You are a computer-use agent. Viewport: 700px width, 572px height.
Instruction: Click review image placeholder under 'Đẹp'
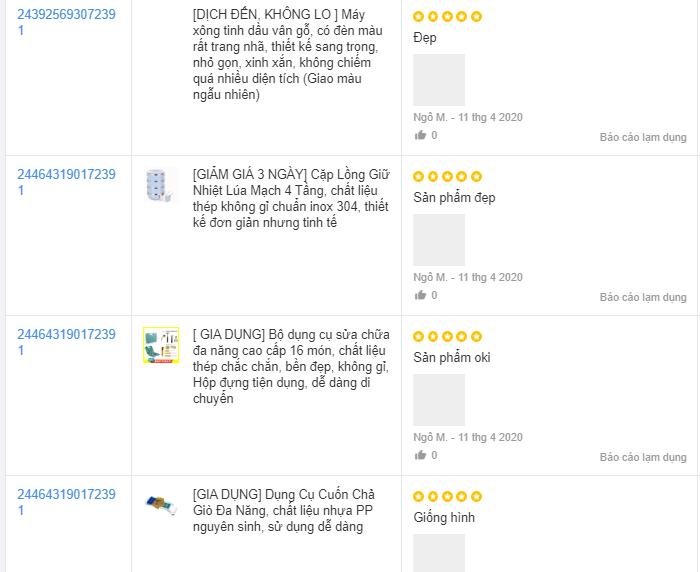(439, 80)
